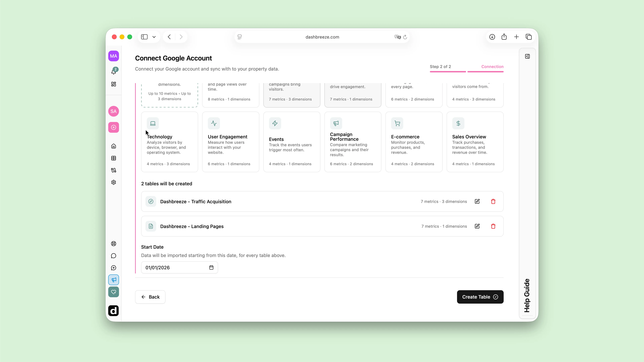Viewport: 644px width, 362px height.
Task: Open the announcements megaphone icon
Action: (x=114, y=280)
